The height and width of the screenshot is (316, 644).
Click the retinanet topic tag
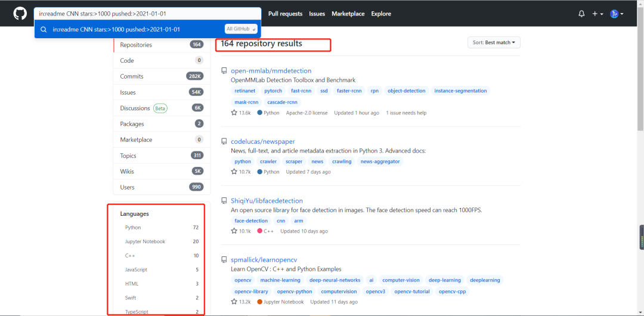tap(244, 91)
